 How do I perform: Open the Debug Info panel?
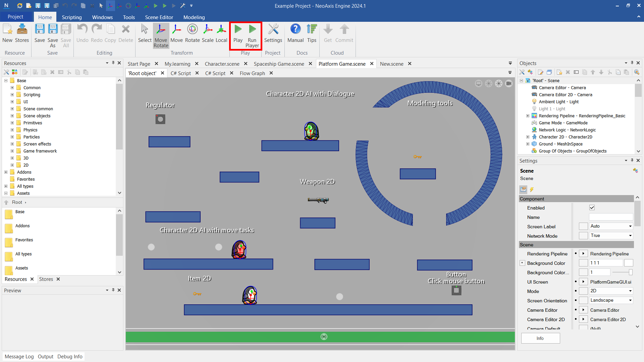(x=70, y=357)
